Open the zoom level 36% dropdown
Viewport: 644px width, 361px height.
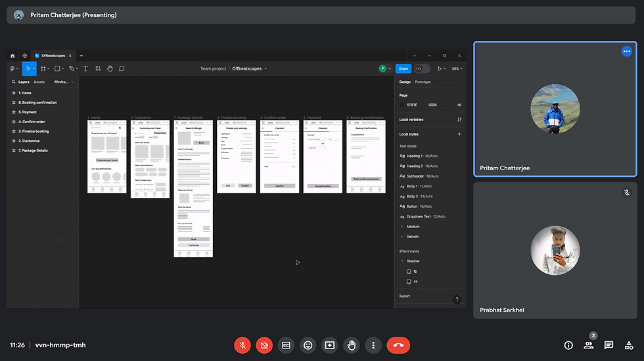(457, 68)
